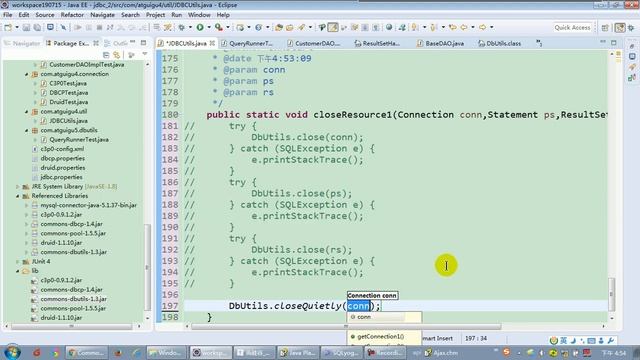Collapse the com.atguigu4.connection package
This screenshot has height=360, width=640.
click(27, 74)
